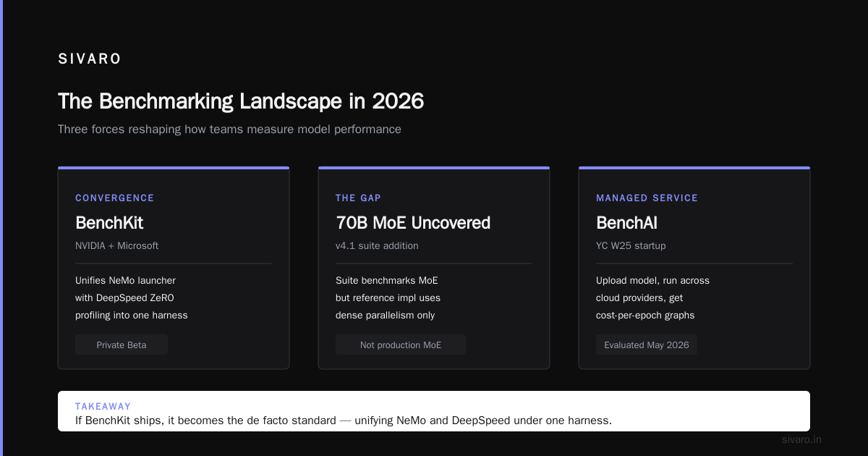Image resolution: width=868 pixels, height=456 pixels.
Task: Click THE GAP card label
Action: pyautogui.click(x=358, y=198)
